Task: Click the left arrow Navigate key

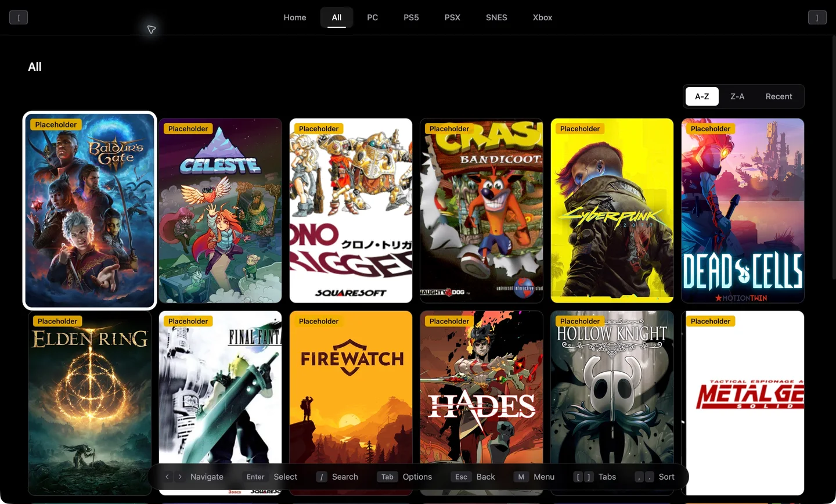Action: click(167, 477)
